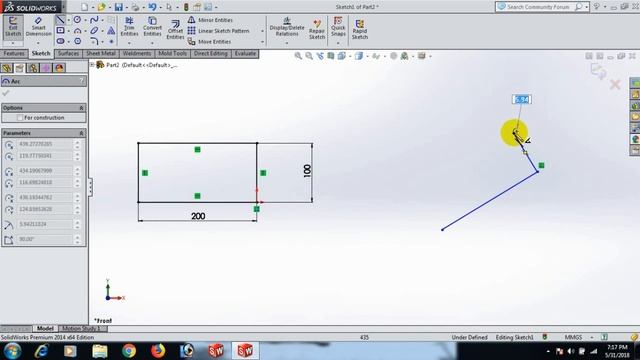This screenshot has height=360, width=640.
Task: Open Display/Delete Relations dropdown arrow
Action: point(287,43)
